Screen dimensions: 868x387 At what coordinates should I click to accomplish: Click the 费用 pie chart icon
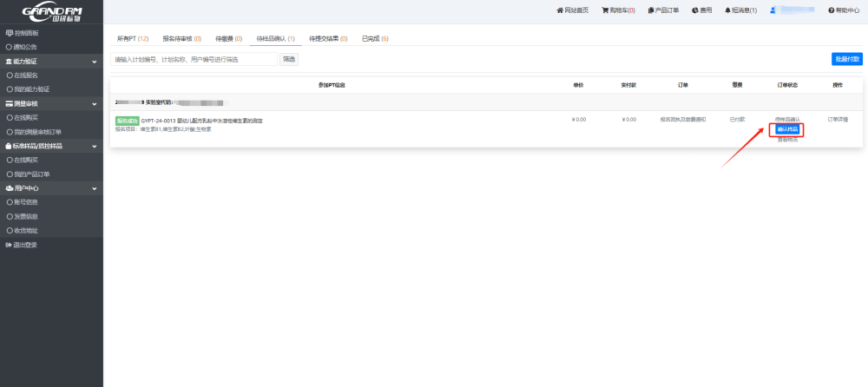695,10
